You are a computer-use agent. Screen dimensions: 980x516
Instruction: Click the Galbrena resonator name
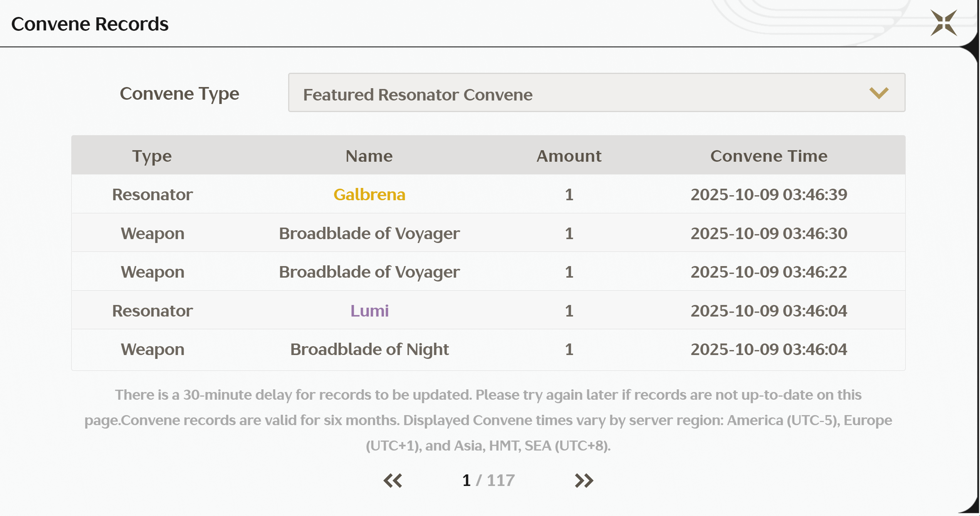click(x=369, y=194)
